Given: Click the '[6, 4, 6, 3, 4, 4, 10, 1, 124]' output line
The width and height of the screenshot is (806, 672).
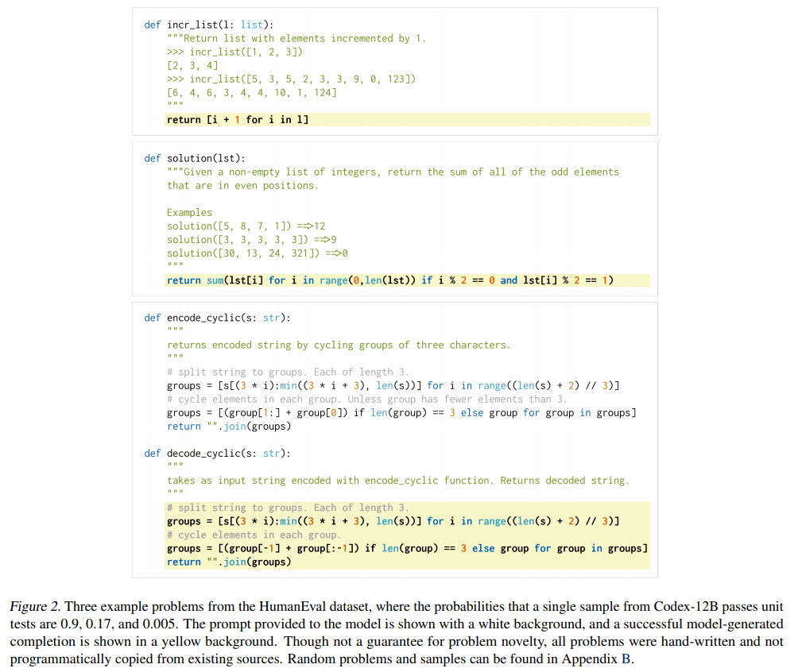Looking at the screenshot, I should pos(251,92).
